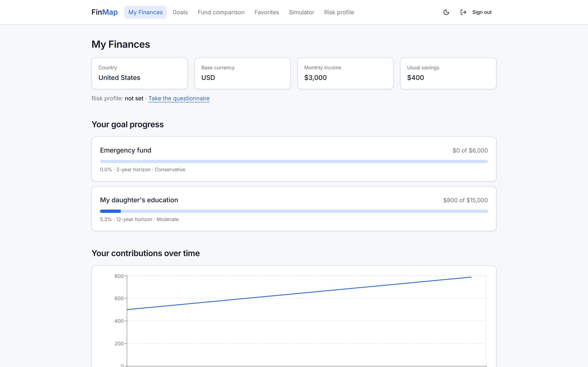The width and height of the screenshot is (588, 367).
Task: Open the FinMap logo home link
Action: pyautogui.click(x=105, y=12)
